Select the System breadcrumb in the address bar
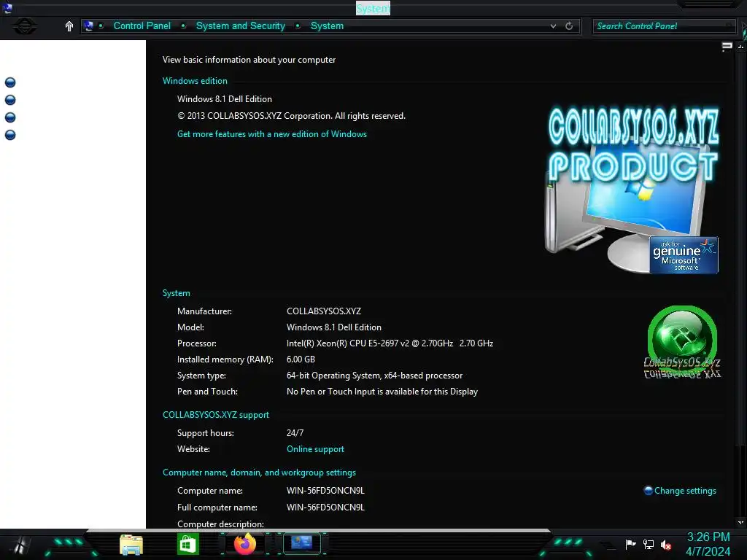 [x=327, y=26]
